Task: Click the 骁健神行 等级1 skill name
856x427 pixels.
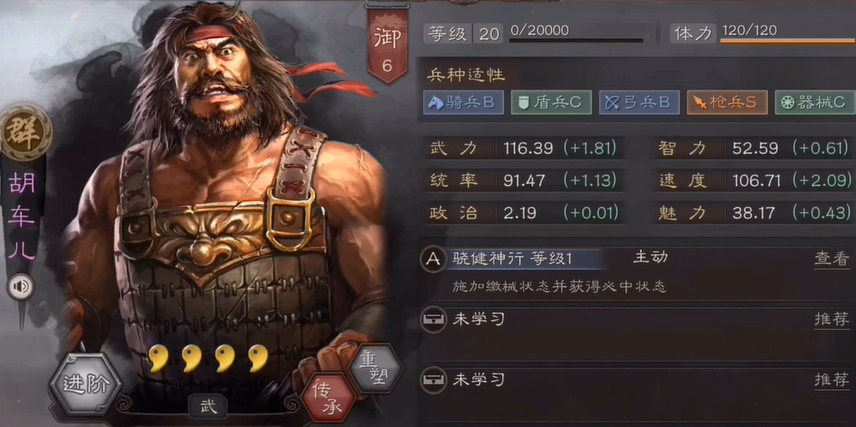Action: coord(512,259)
